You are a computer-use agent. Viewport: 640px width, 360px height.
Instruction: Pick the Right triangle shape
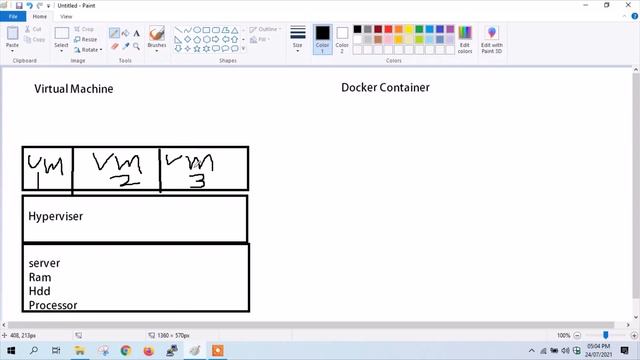[178, 39]
